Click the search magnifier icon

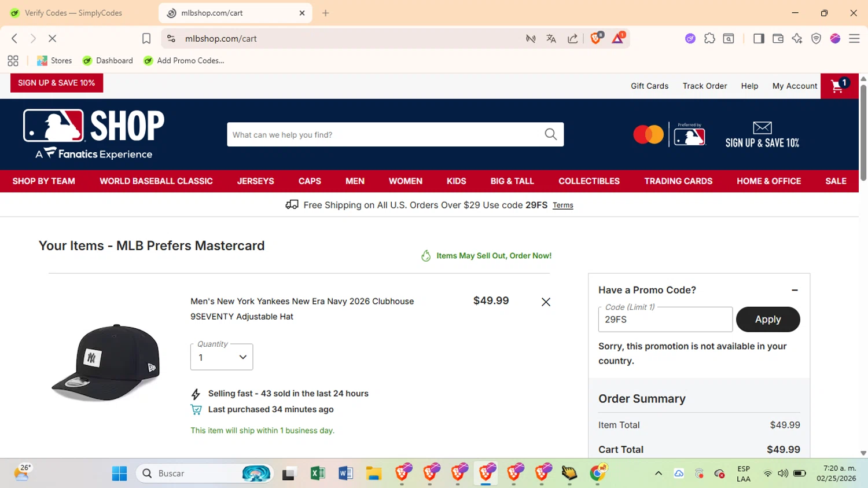point(551,134)
